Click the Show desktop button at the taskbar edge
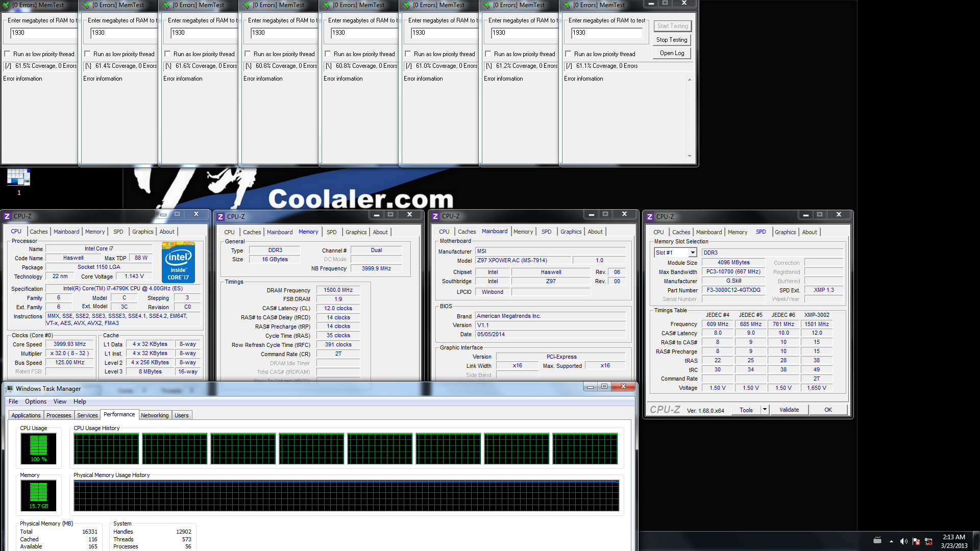 coord(976,541)
